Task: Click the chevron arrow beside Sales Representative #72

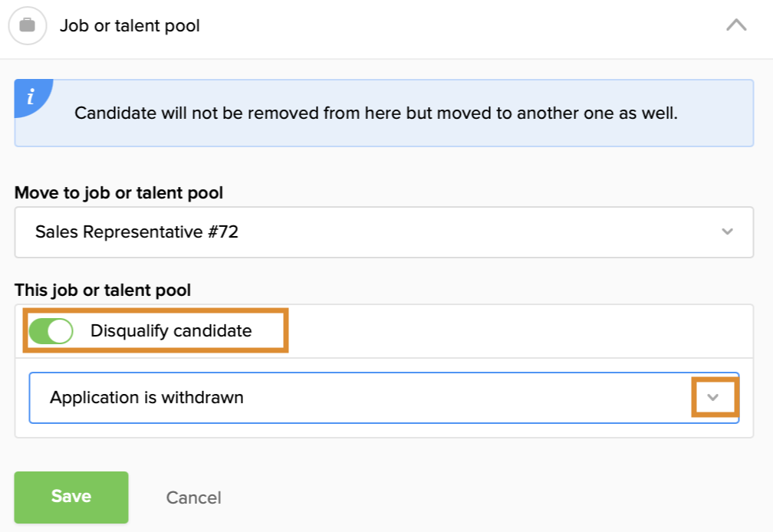Action: tap(727, 232)
